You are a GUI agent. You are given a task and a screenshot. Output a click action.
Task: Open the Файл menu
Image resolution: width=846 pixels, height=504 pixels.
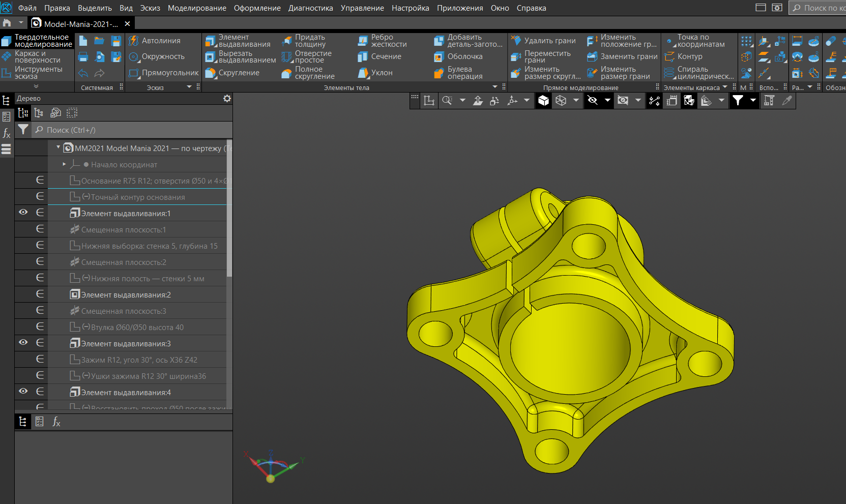click(27, 8)
